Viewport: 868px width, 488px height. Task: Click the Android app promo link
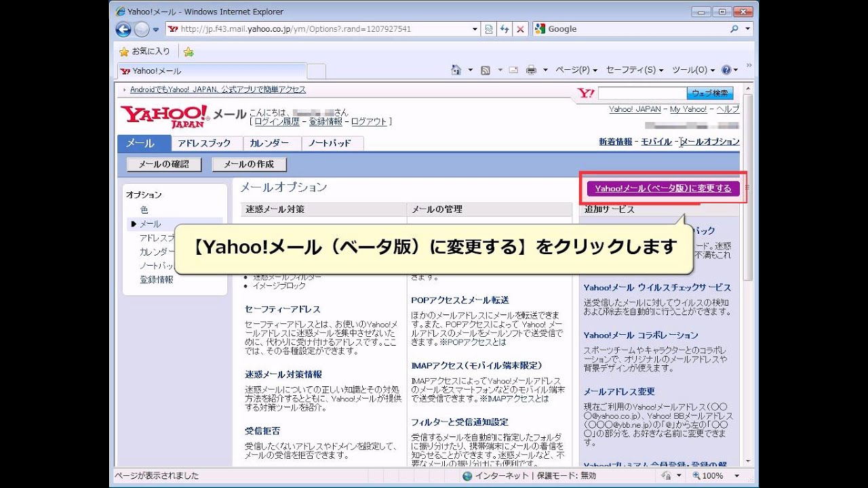pos(218,89)
